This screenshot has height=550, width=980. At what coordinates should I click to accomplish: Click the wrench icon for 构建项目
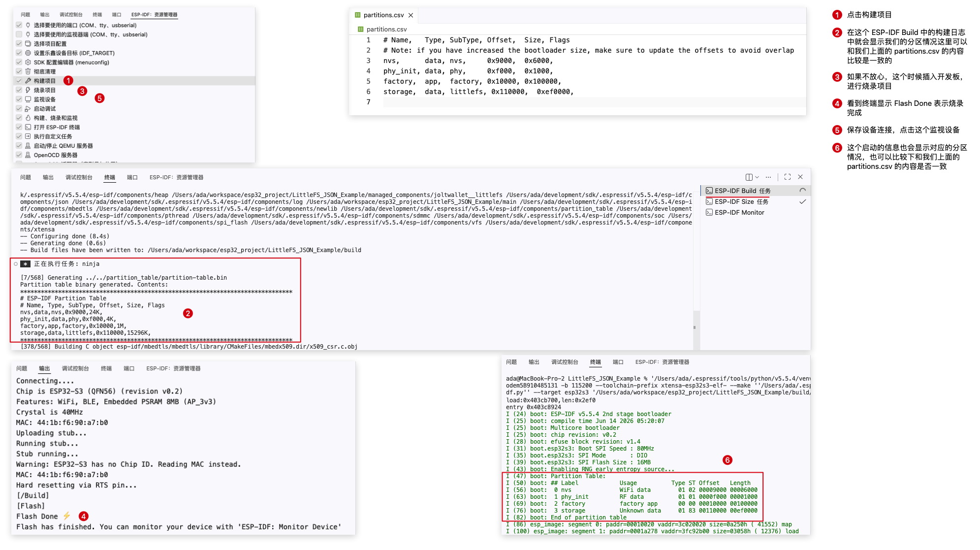point(28,81)
